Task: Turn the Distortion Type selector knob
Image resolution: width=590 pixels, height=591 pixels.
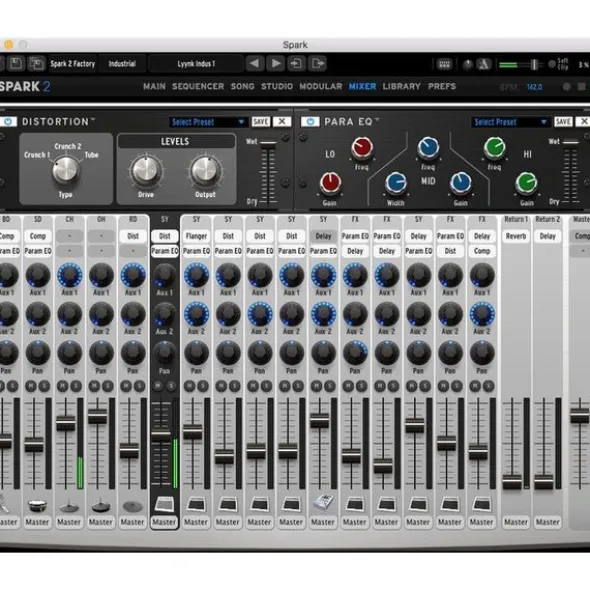Action: [x=66, y=170]
